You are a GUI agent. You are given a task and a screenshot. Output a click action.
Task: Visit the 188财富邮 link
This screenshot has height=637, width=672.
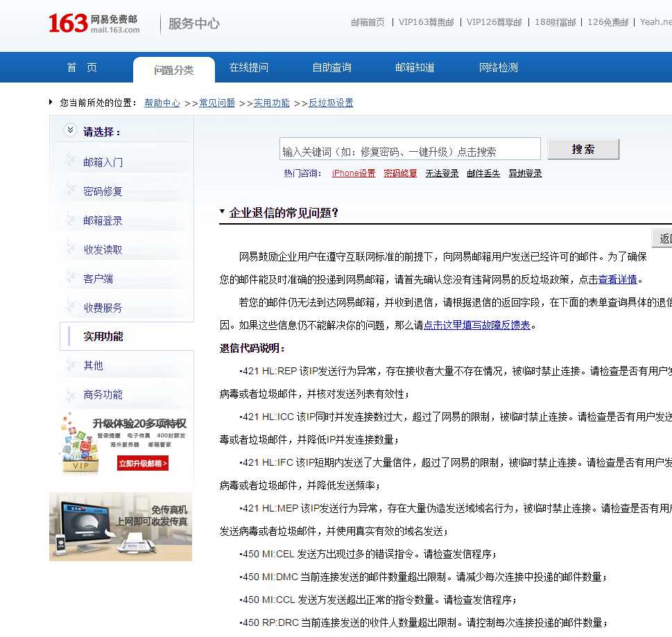tap(555, 22)
